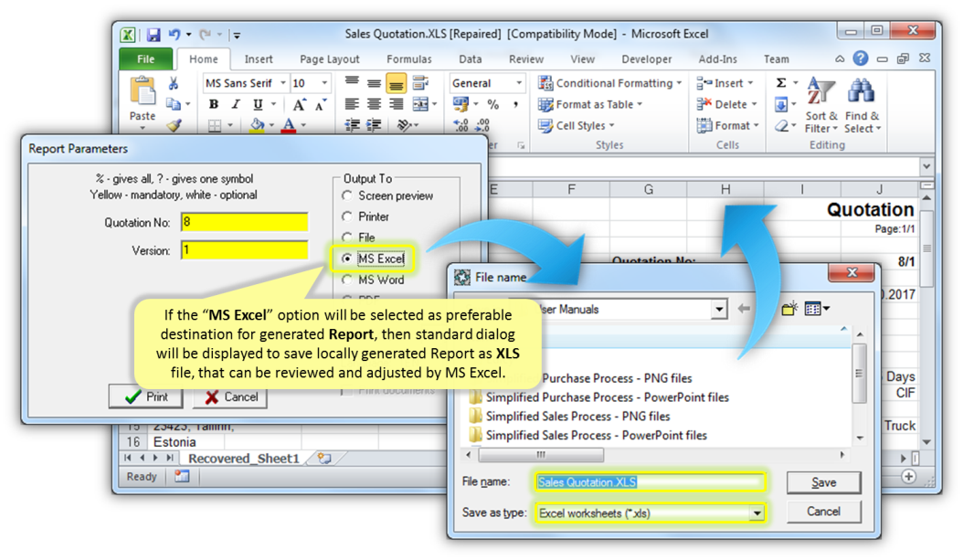Click the Save icon in Excel's quick access toolbar

153,35
